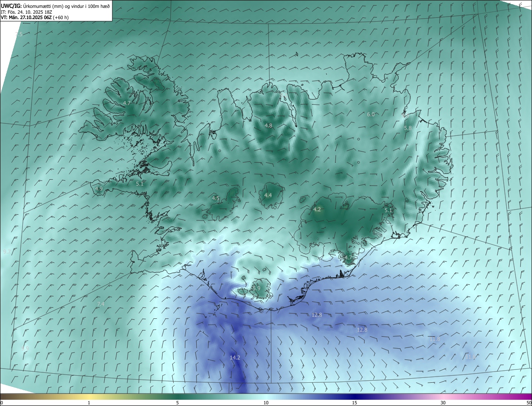Viewport: 532px width, 406px height.
Task: Click the '11.6' value over the southeast sea
Action: 471,357
